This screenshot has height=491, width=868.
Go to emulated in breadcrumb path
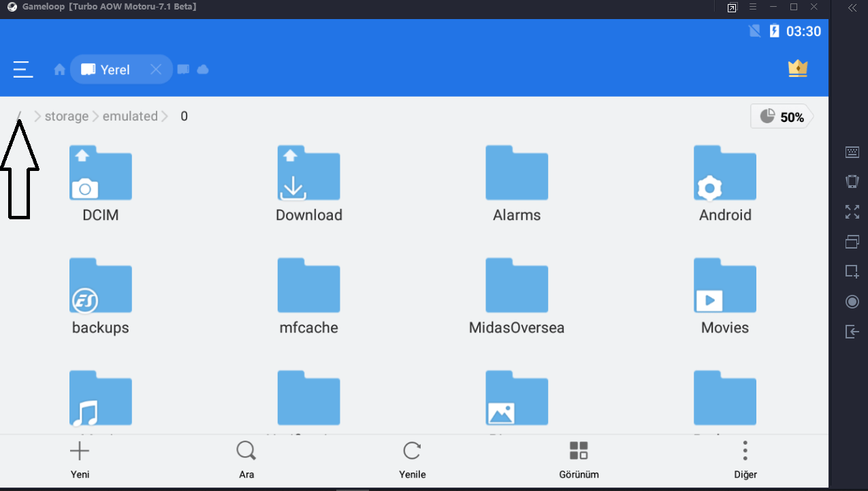pos(130,116)
